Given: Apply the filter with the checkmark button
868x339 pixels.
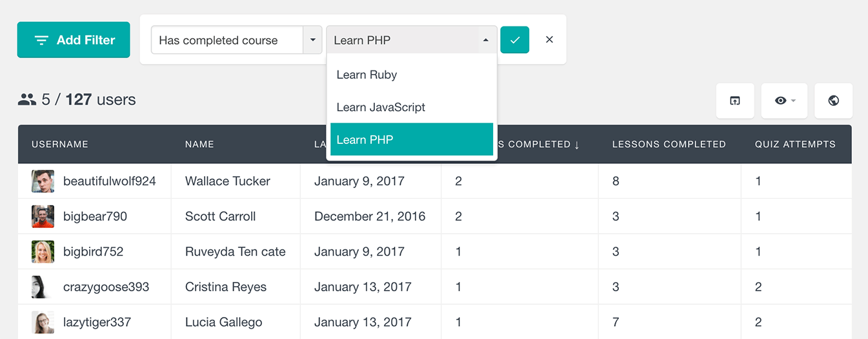Looking at the screenshot, I should [515, 40].
